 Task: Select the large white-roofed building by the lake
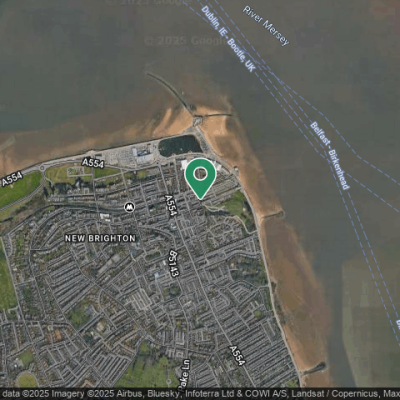tap(143, 156)
